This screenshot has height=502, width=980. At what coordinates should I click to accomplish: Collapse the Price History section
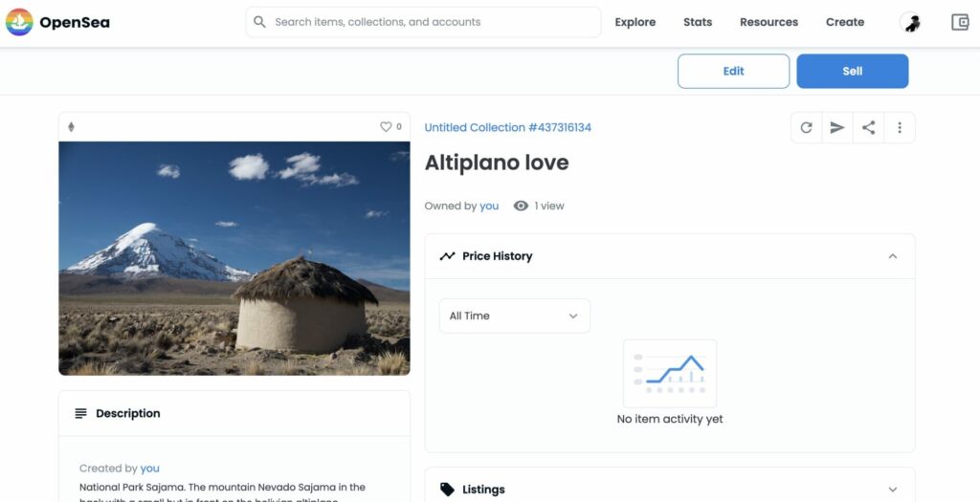(x=892, y=256)
